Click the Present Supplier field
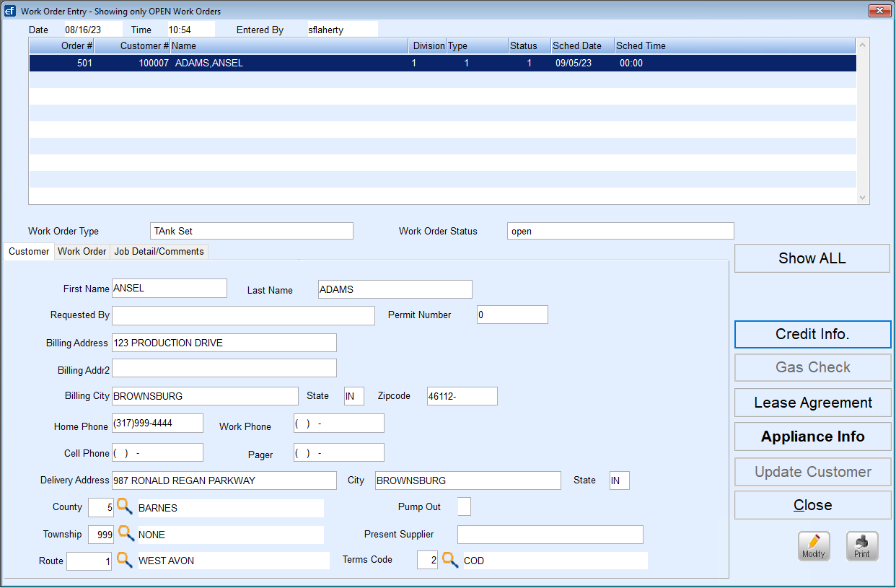896x588 pixels. point(550,535)
